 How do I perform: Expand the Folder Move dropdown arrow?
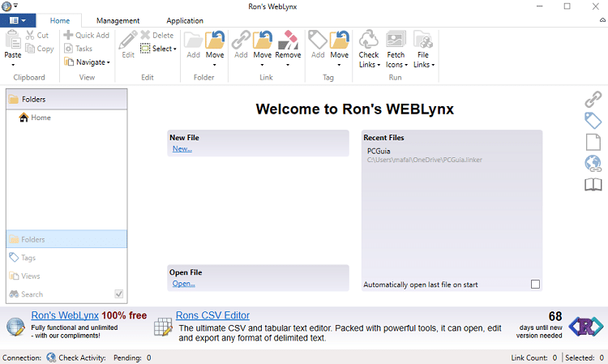[x=215, y=65]
